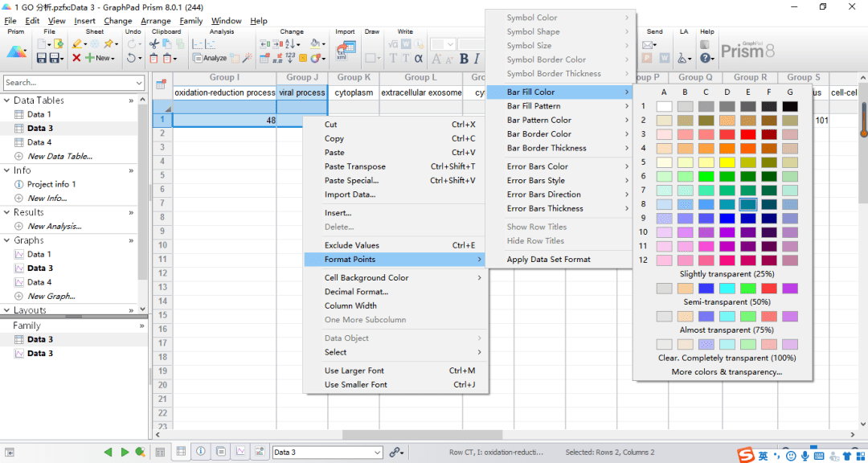Open the Help question mark icon

(x=705, y=58)
